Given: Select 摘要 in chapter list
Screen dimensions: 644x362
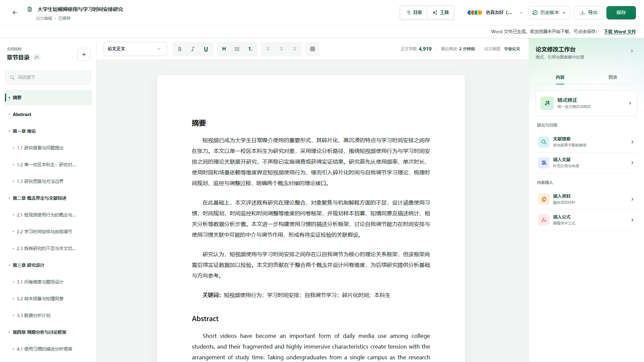Looking at the screenshot, I should [x=48, y=98].
